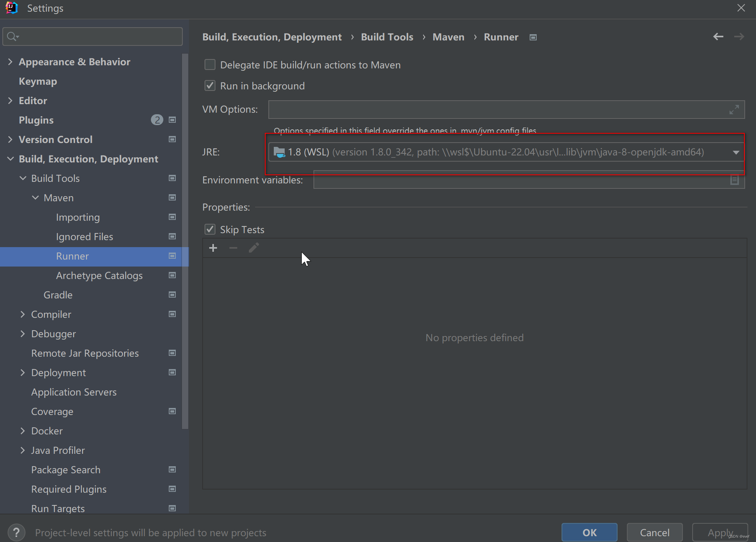Click project-level icon next to Importing
Screen dimensions: 756x542
pos(172,217)
